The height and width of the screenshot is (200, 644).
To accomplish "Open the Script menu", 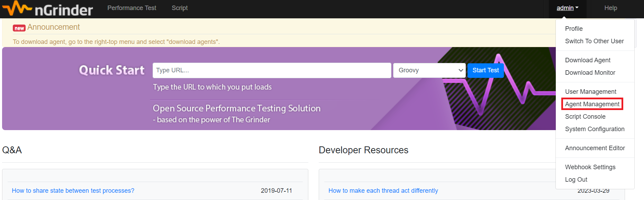I will 180,8.
